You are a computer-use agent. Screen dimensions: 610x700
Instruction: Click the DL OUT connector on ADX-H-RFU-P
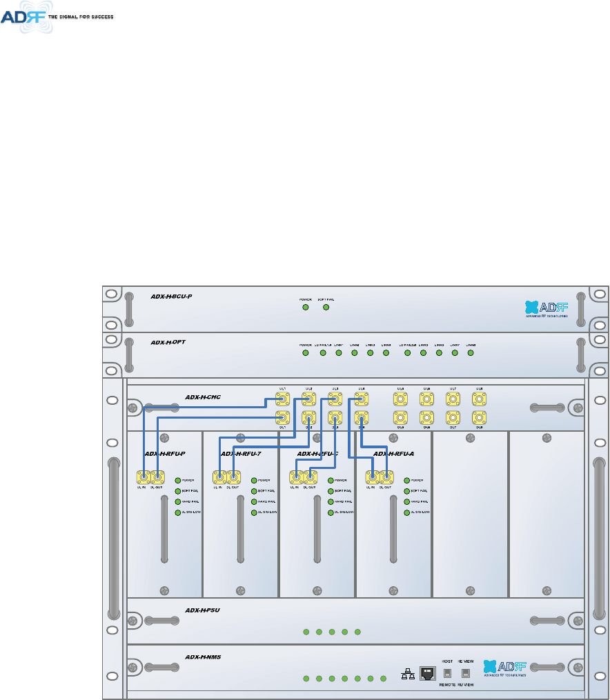click(x=157, y=478)
